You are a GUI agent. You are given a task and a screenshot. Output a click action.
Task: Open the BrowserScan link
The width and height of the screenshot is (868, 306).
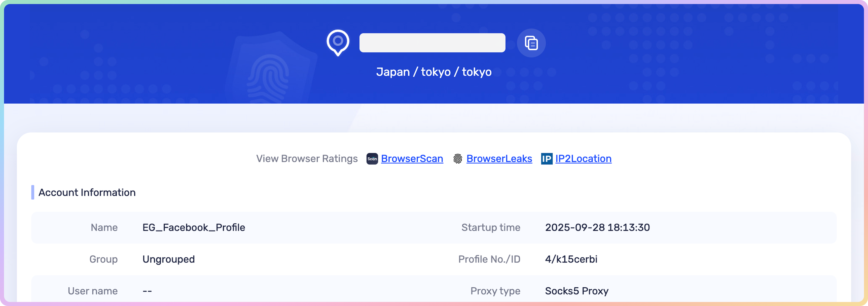(412, 159)
